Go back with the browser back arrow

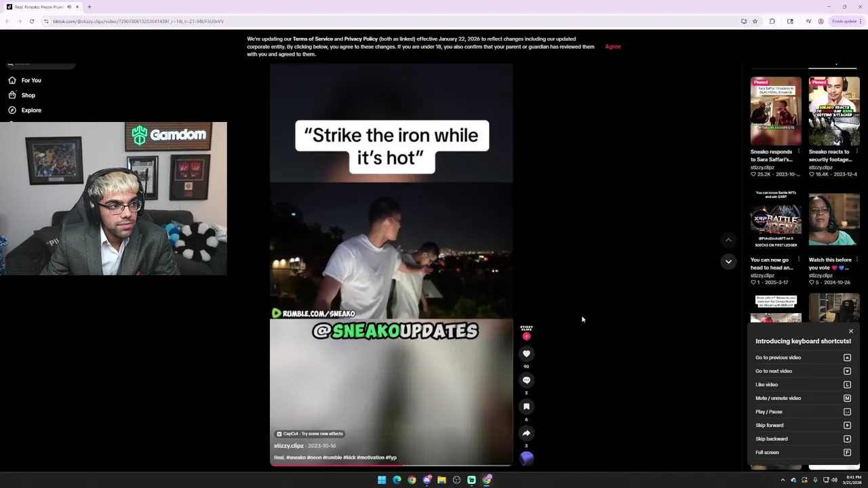pyautogui.click(x=7, y=21)
